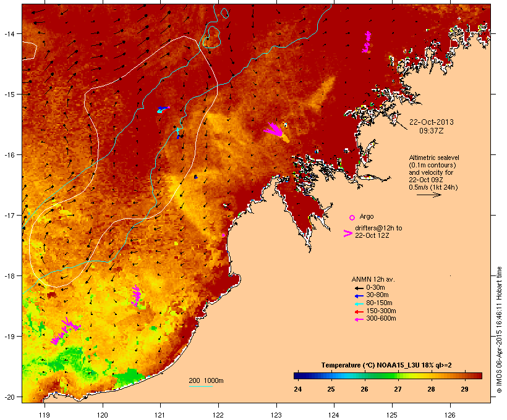Click the latitude label '-19'
The width and height of the screenshot is (507, 420).
(x=9, y=337)
